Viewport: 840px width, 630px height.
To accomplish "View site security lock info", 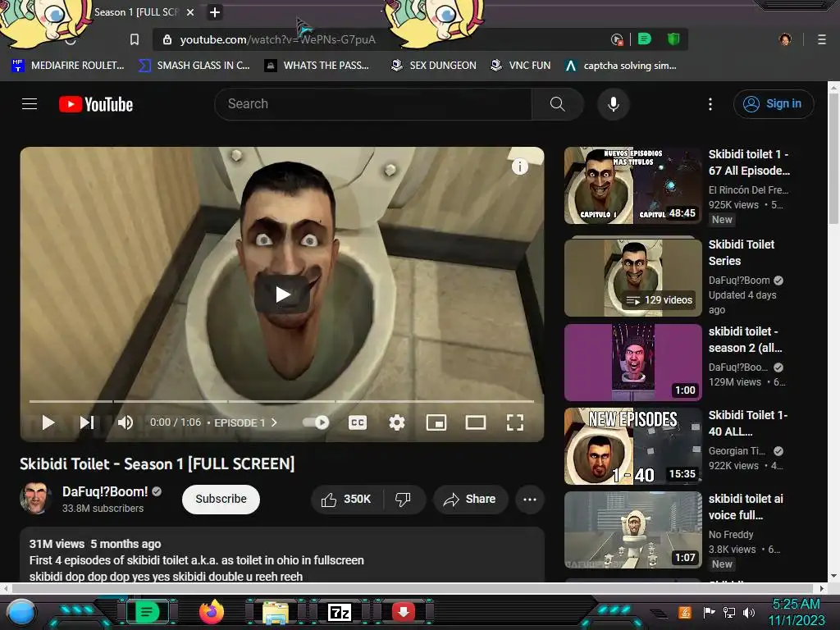I will click(167, 39).
